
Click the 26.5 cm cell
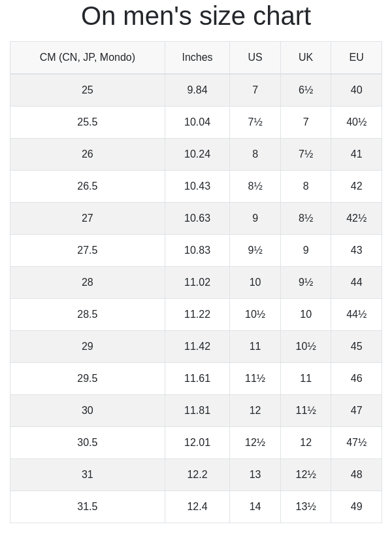pos(88,186)
